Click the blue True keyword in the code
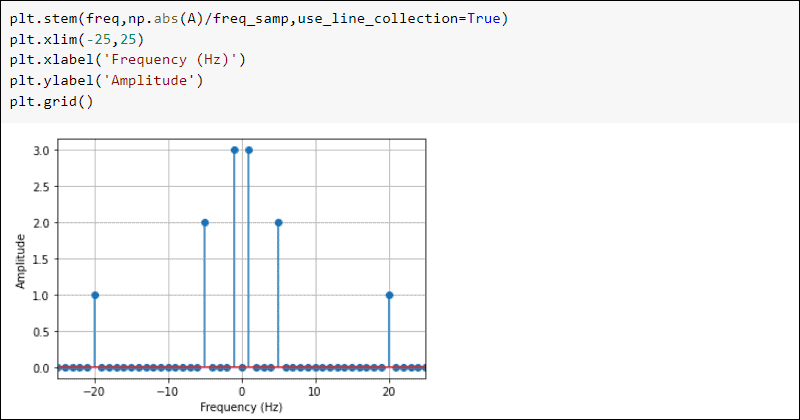 pos(484,19)
